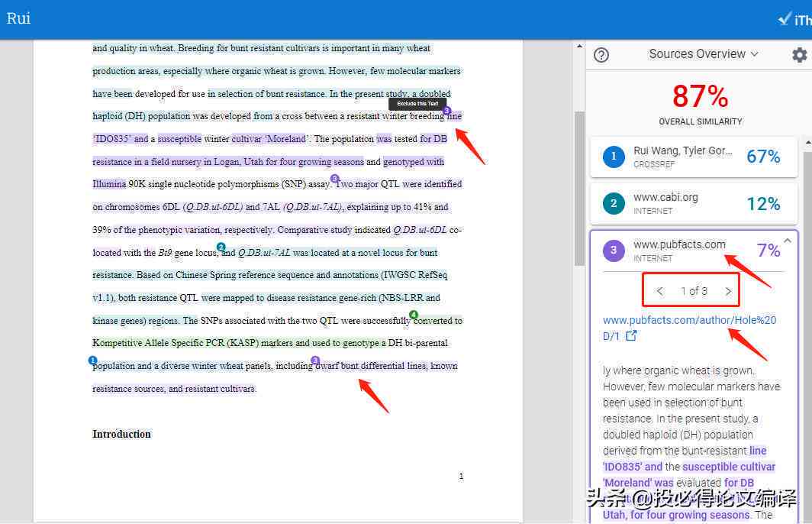Click marker 3 near 'line' highlight

[x=447, y=111]
